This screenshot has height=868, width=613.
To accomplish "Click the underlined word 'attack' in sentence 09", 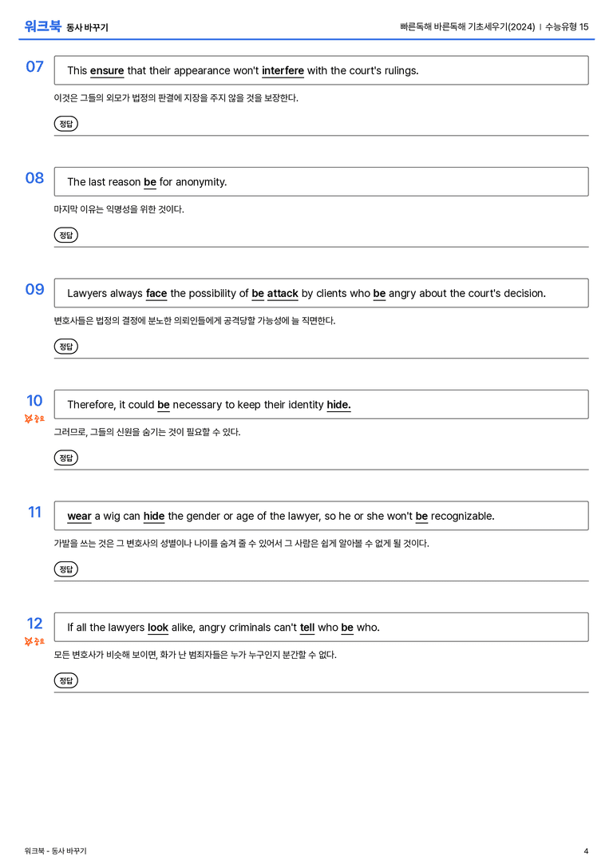I will 283,293.
